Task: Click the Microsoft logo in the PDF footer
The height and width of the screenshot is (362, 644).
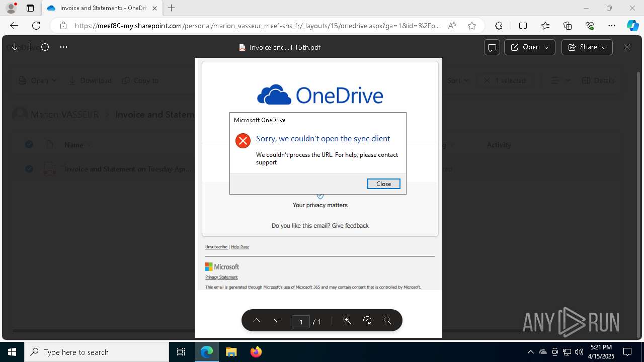Action: pos(222,267)
